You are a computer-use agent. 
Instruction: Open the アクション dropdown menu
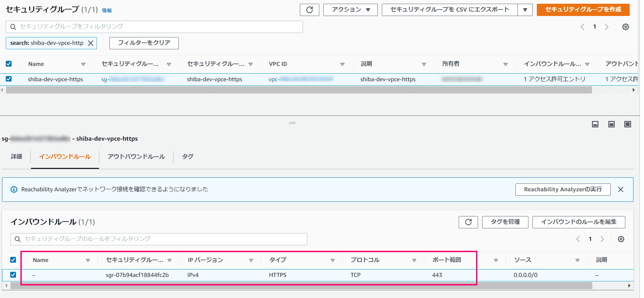(350, 10)
